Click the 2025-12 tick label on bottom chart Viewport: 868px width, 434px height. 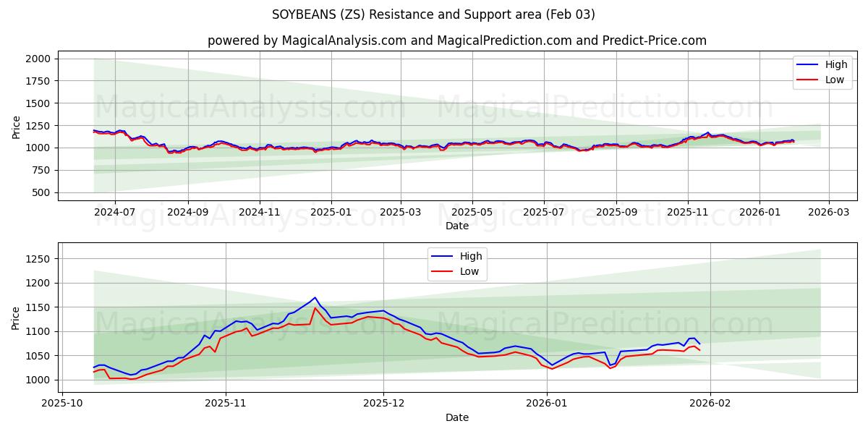pyautogui.click(x=386, y=404)
